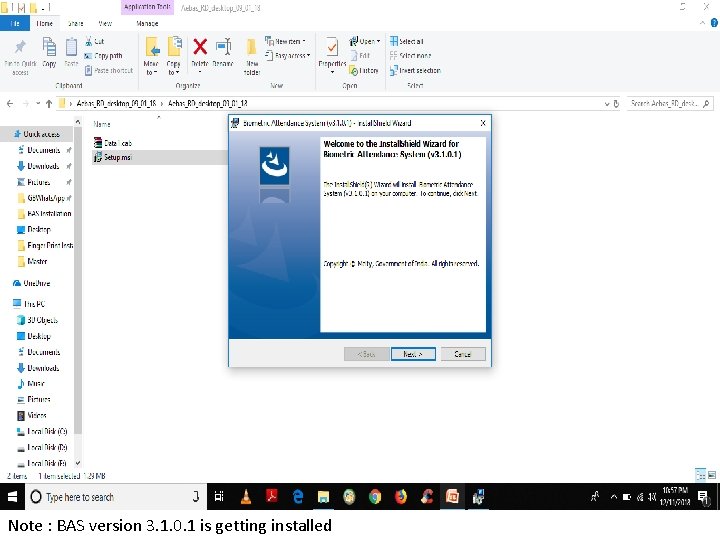Screen dimensions: 720x540
Task: Open Firefox from the taskbar
Action: pos(401,496)
